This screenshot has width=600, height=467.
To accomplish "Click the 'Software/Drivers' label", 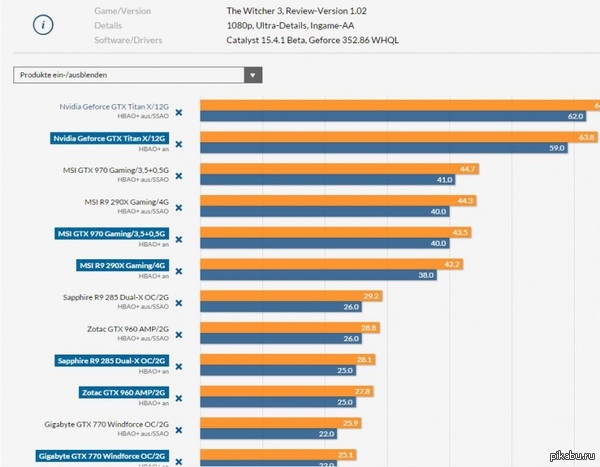I will click(128, 40).
